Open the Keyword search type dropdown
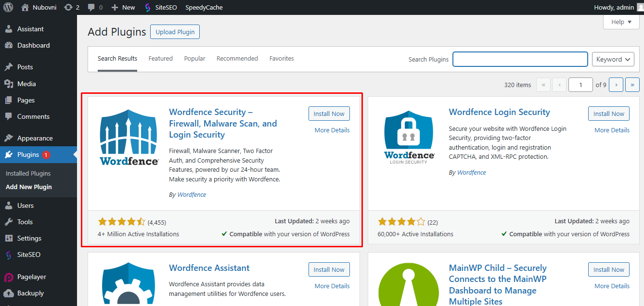The image size is (644, 306). coord(613,59)
